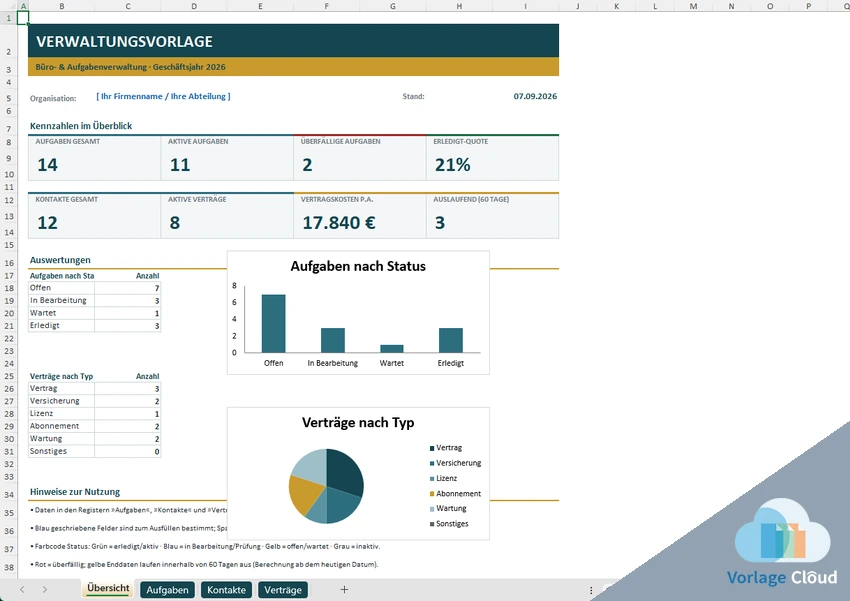Select the tallest "Offen" bar in the chart
This screenshot has width=850, height=601.
(274, 324)
